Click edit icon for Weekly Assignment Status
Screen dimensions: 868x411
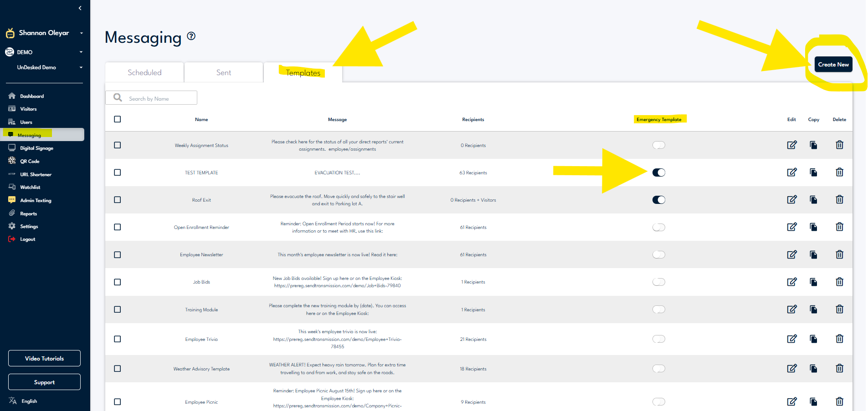click(x=792, y=145)
